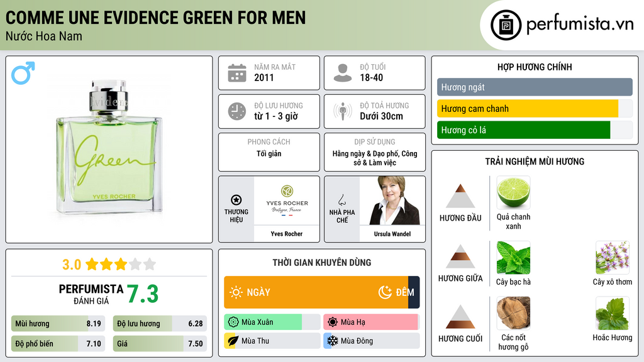Click the sun icon for Mùa Hạ

[x=333, y=322]
